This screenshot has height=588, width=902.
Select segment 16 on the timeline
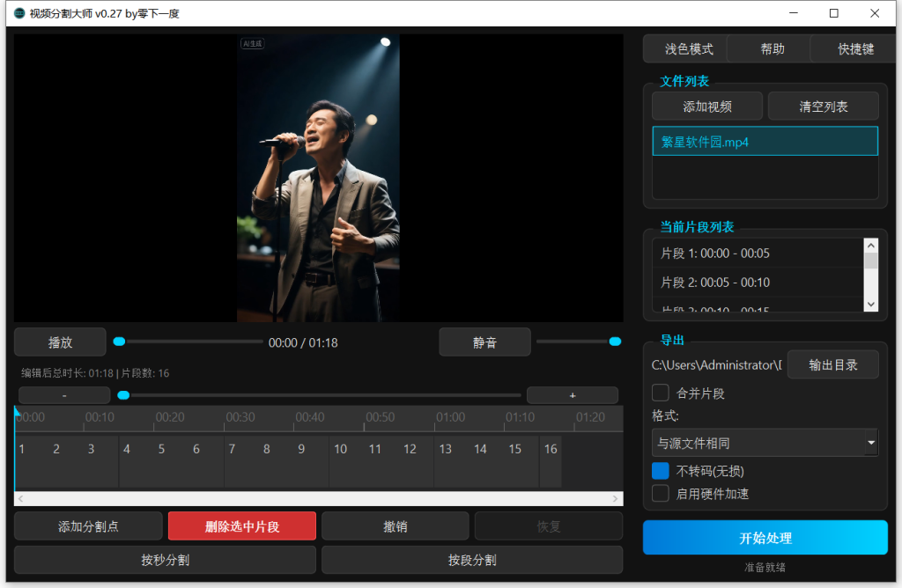pos(551,460)
